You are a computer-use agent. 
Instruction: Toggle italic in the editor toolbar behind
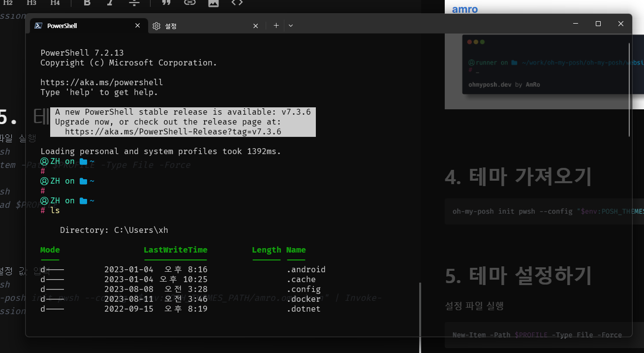(x=110, y=2)
